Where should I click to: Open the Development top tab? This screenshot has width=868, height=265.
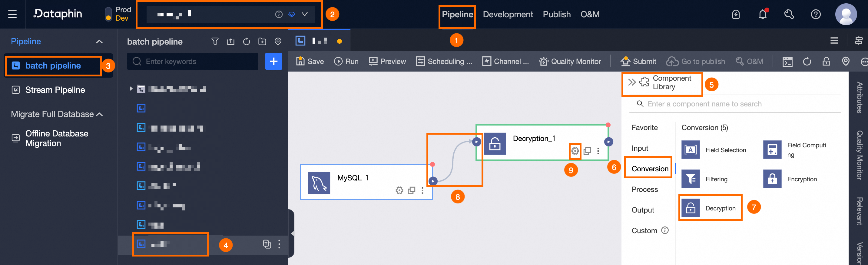point(508,14)
